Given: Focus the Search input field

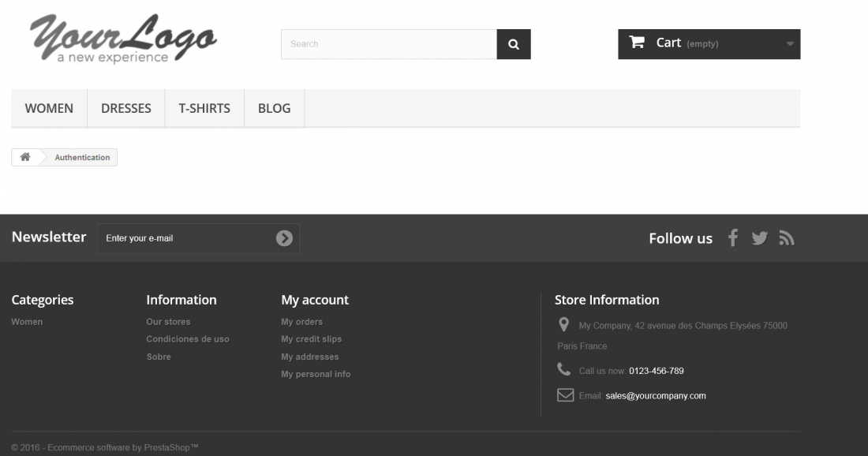Looking at the screenshot, I should pyautogui.click(x=388, y=44).
